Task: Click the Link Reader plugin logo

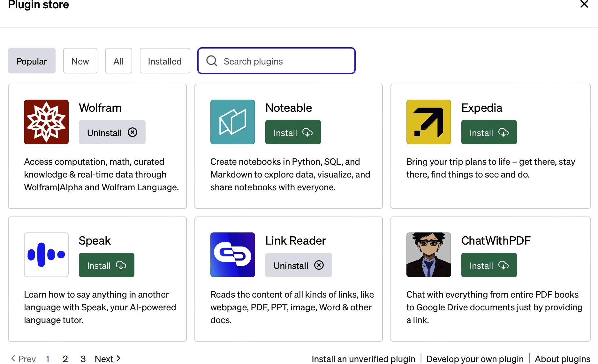Action: point(233,255)
